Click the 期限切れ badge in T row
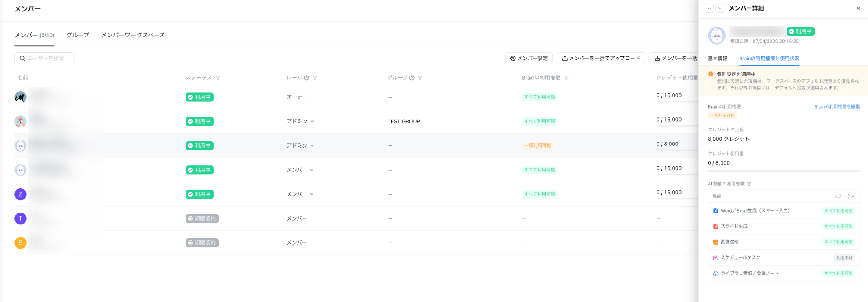 tap(202, 218)
